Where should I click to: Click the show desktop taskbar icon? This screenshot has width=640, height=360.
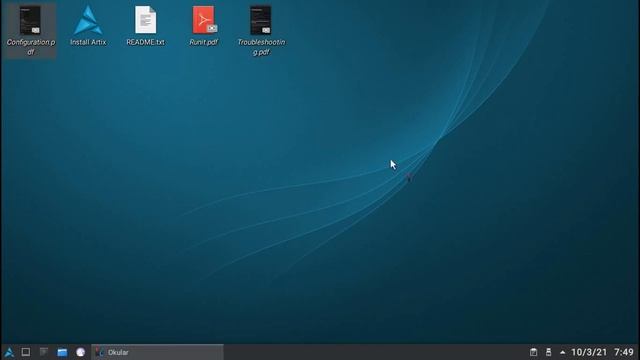tap(26, 352)
